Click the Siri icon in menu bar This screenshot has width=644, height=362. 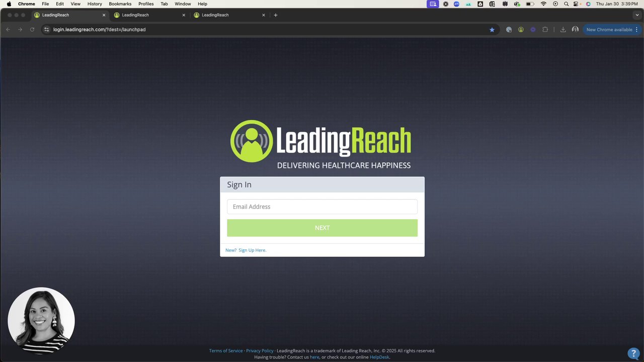[588, 4]
